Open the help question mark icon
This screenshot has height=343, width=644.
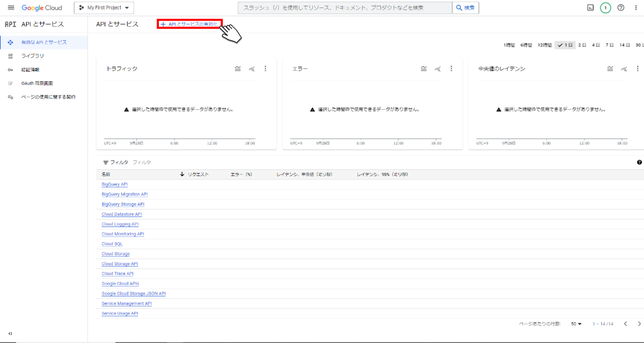coord(621,8)
